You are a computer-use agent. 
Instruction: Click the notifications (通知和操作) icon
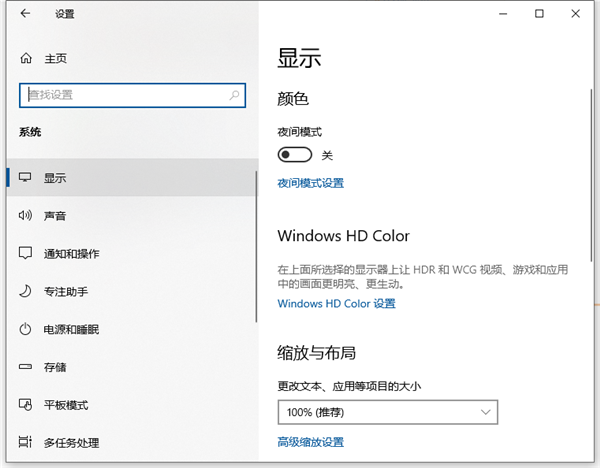(26, 253)
